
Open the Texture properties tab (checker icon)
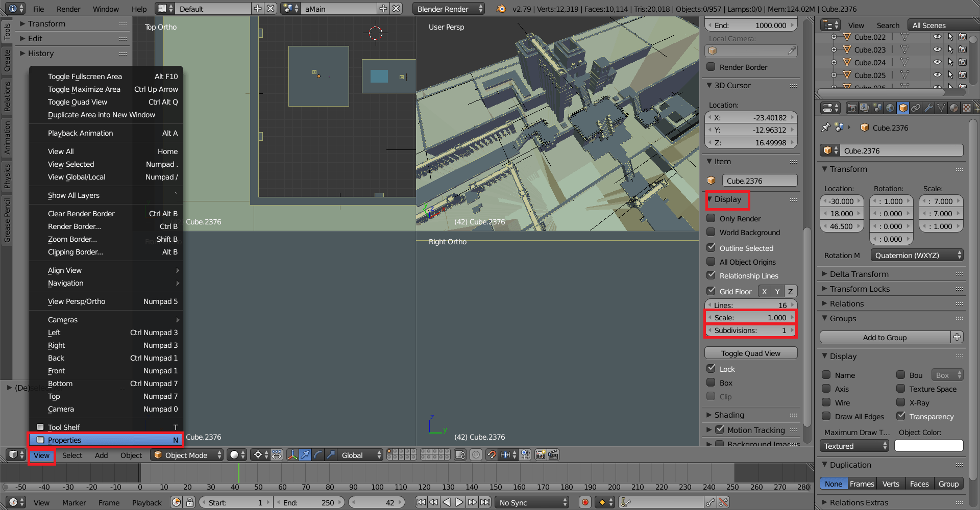(x=966, y=108)
